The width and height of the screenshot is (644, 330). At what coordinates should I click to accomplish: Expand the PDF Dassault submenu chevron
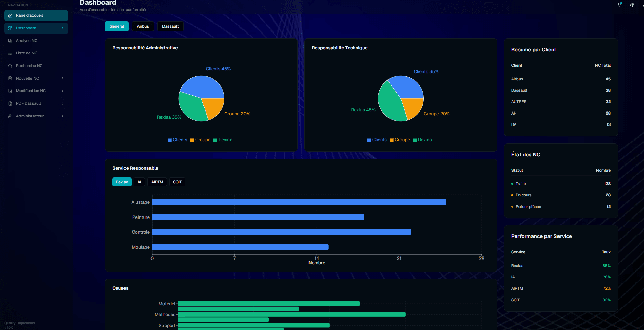pyautogui.click(x=63, y=103)
